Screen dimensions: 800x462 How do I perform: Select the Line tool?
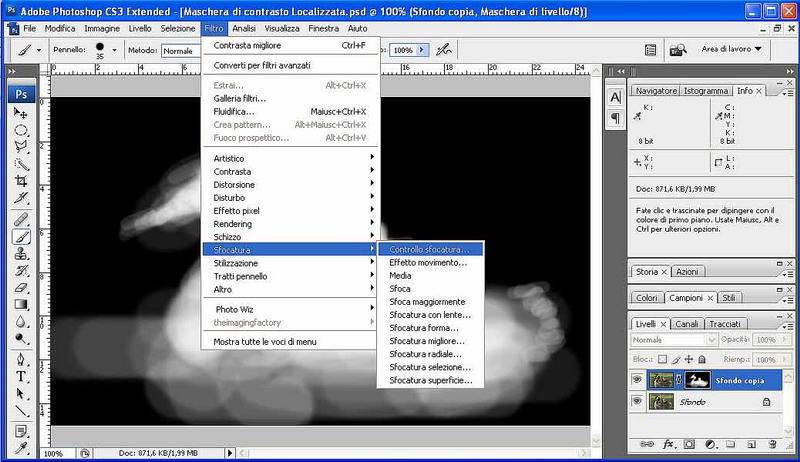[x=21, y=410]
